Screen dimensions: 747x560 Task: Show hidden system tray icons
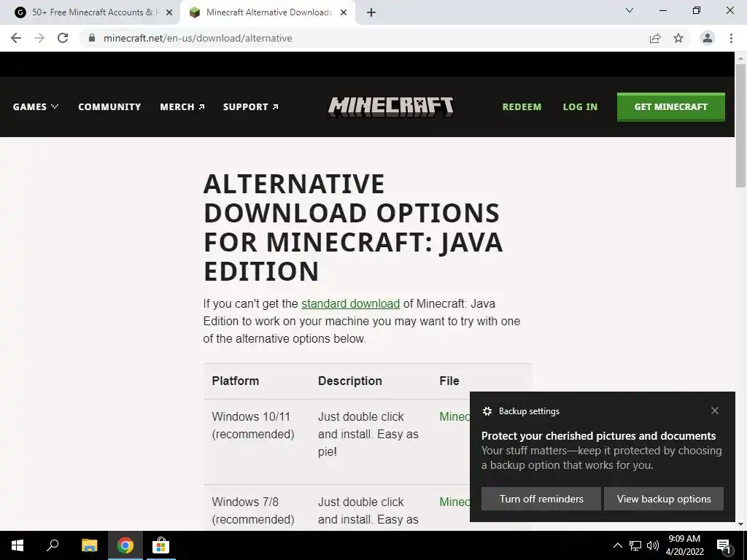[x=617, y=545]
